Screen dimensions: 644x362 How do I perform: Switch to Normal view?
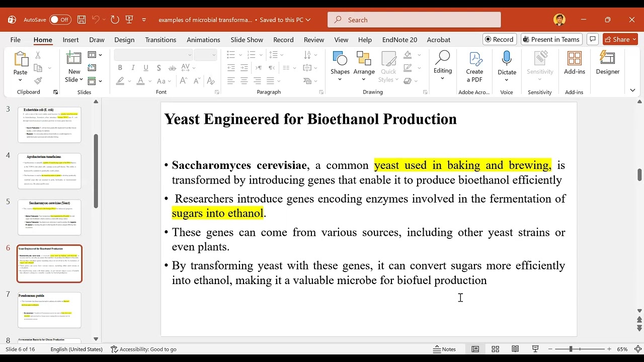click(475, 349)
